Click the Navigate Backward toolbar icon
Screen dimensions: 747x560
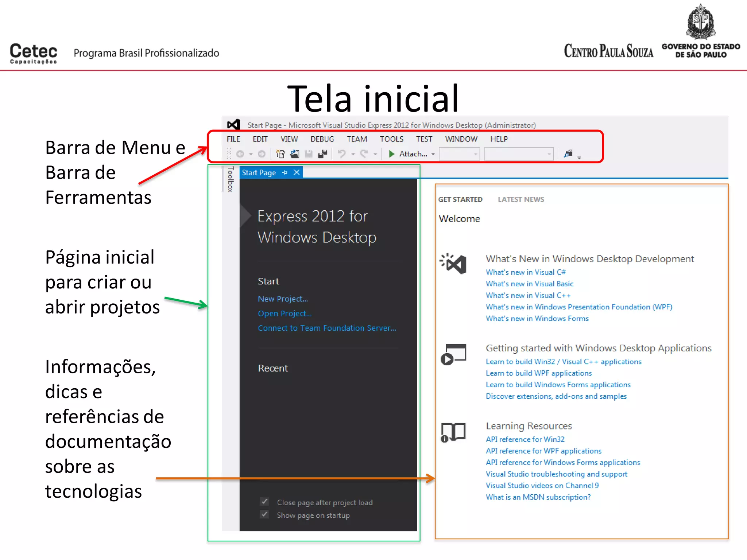pyautogui.click(x=240, y=154)
